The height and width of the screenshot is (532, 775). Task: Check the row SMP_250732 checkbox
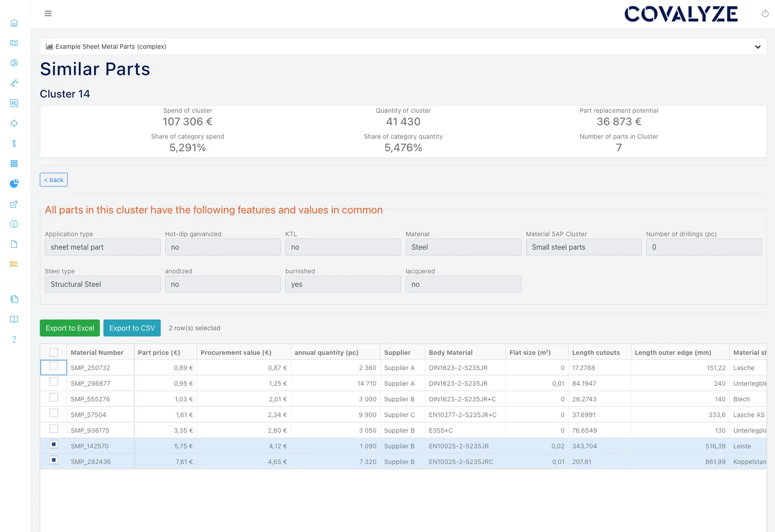54,366
